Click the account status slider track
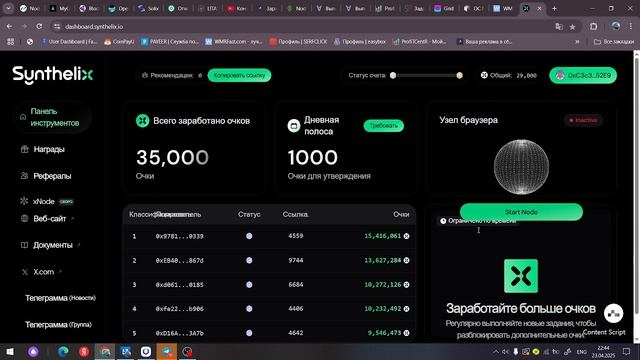This screenshot has width=640, height=360. click(426, 75)
